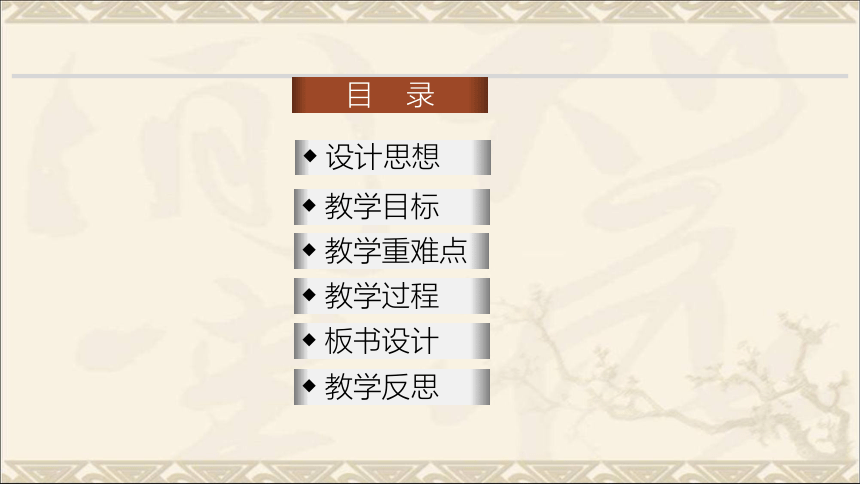Jump to the 教学重难点 section
860x484 pixels.
click(x=392, y=251)
